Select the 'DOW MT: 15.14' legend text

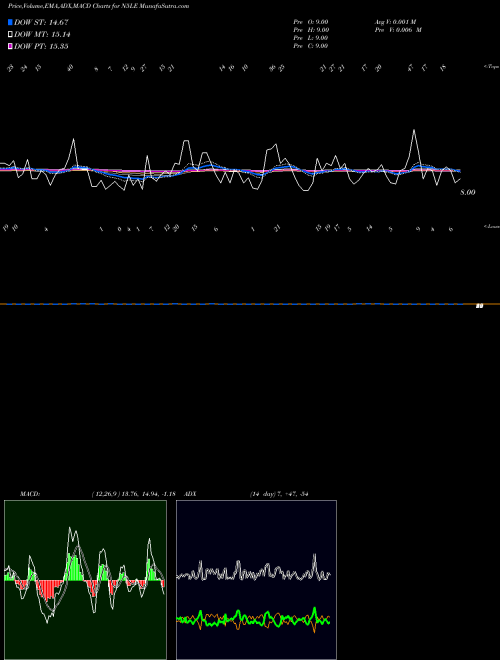(42, 35)
